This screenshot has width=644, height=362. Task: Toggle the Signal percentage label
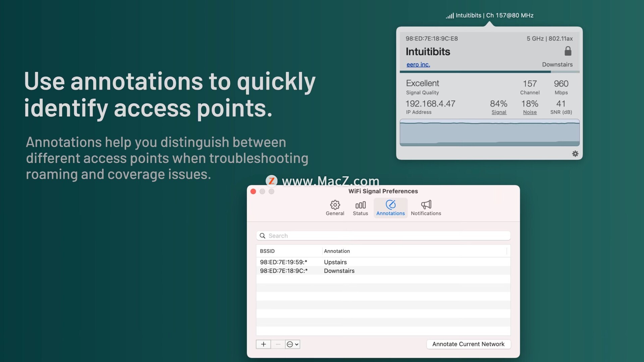click(x=498, y=112)
